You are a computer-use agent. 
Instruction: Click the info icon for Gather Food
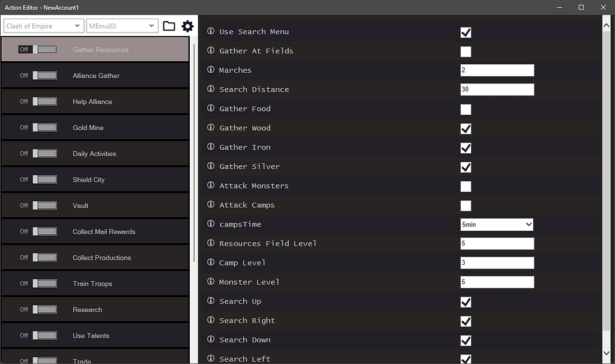click(x=210, y=109)
